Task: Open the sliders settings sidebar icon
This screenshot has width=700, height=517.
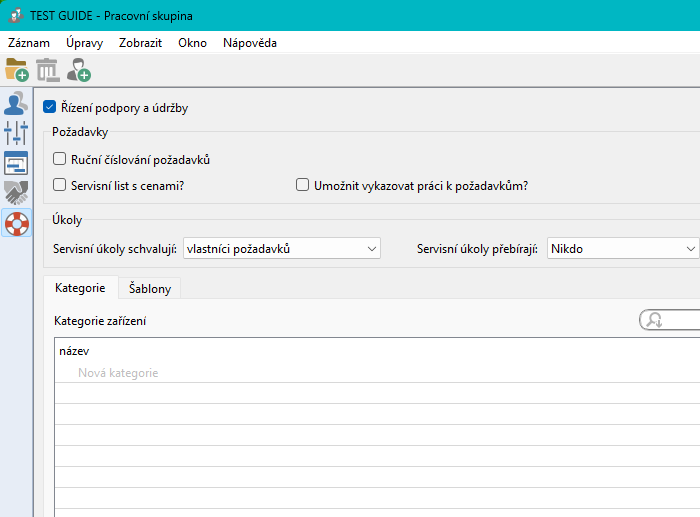Action: (16, 133)
